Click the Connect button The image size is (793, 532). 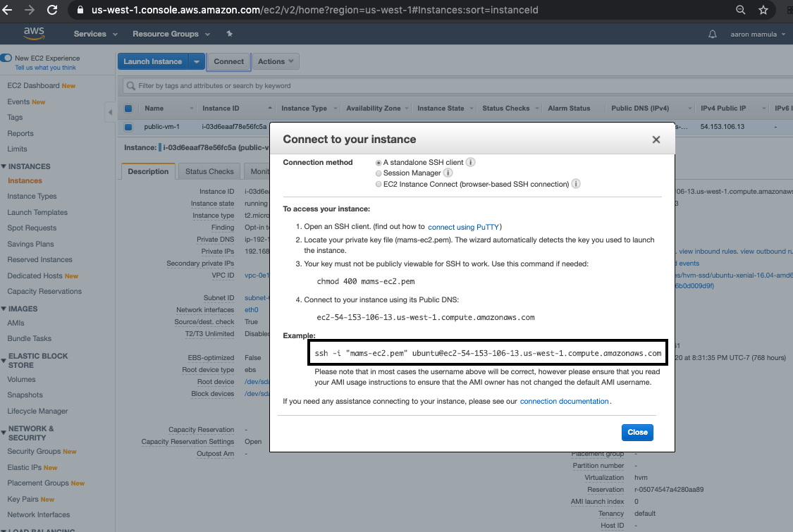[x=228, y=62]
